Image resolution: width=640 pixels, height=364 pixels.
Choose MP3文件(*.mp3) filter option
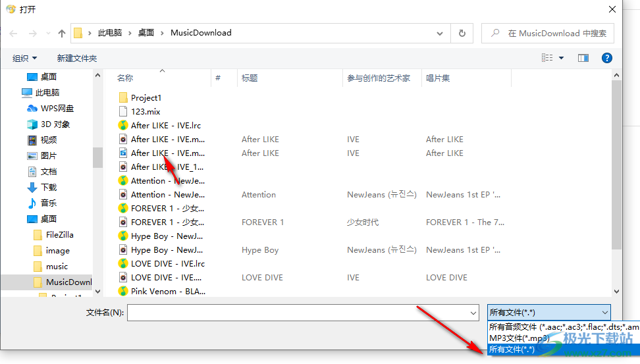[564, 338]
